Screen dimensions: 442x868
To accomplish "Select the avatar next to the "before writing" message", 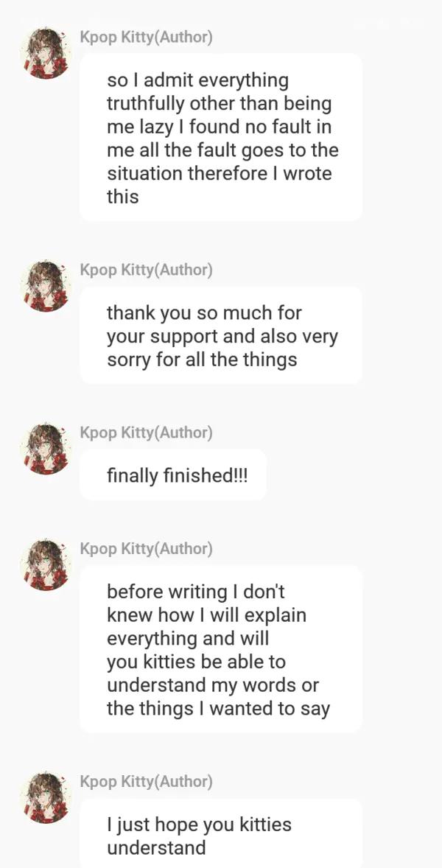I will 46,565.
